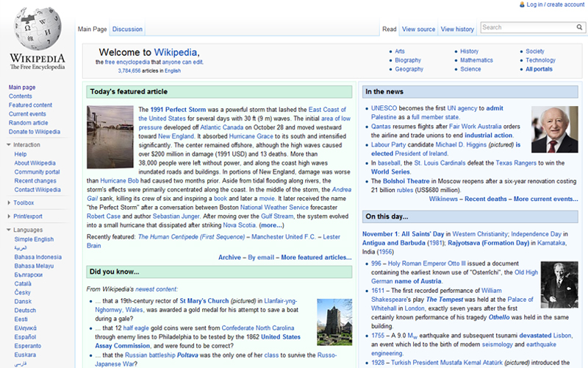Screen dimensions: 588x368
Task: Open More featured articles link
Action: pyautogui.click(x=317, y=257)
